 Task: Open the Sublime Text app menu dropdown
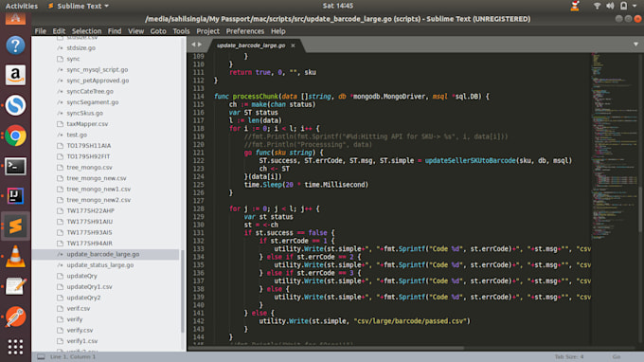pyautogui.click(x=79, y=6)
